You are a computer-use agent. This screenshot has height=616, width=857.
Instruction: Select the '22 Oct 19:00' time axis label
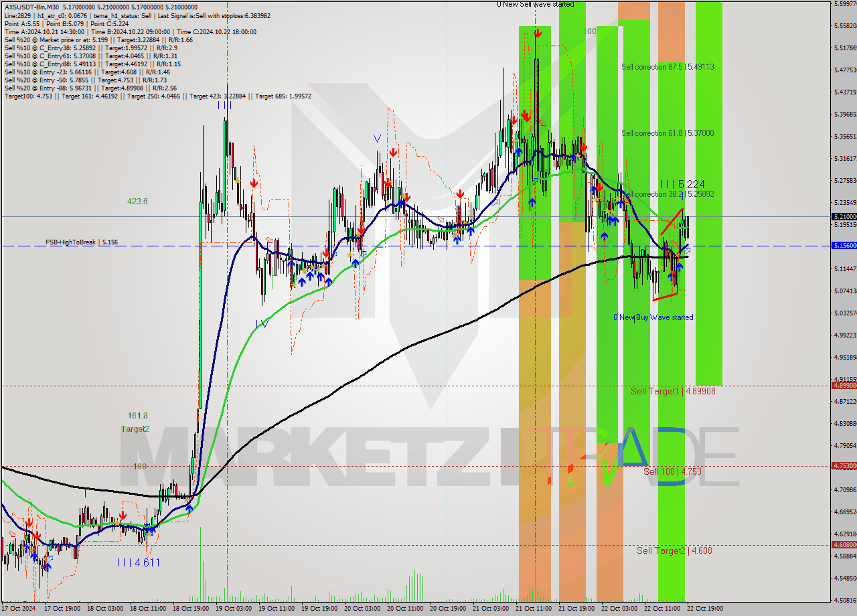click(705, 609)
